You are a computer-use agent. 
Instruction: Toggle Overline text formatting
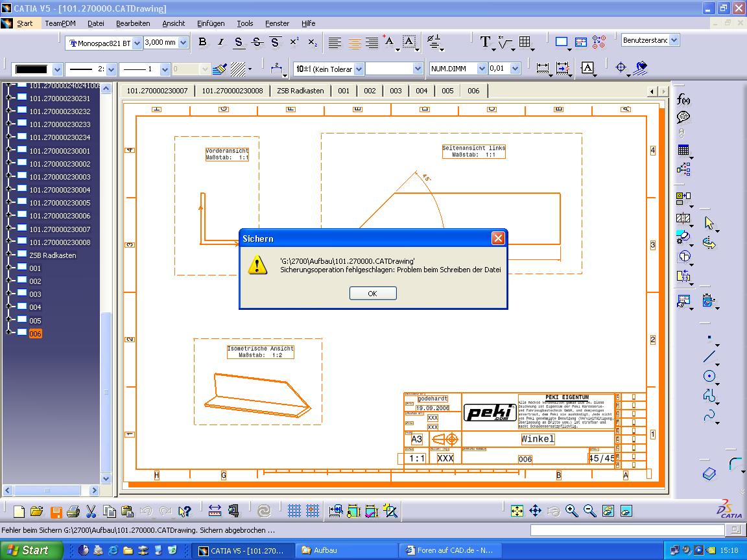(275, 42)
